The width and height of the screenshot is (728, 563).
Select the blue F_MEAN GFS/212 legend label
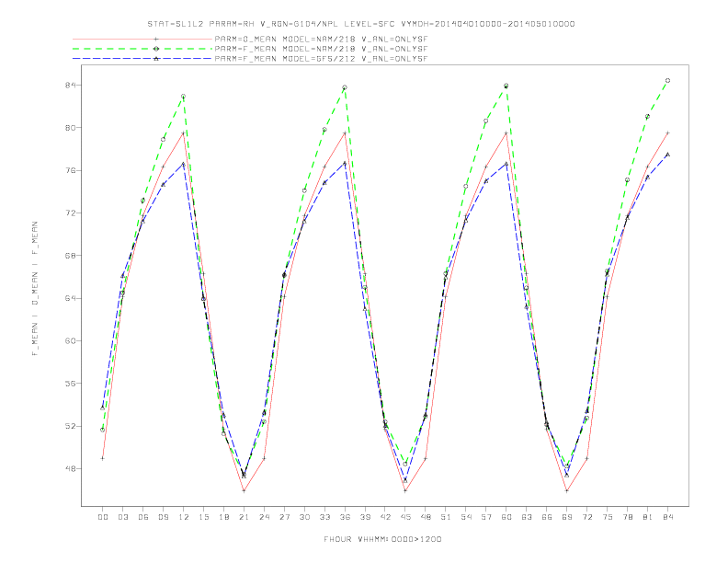pos(321,59)
